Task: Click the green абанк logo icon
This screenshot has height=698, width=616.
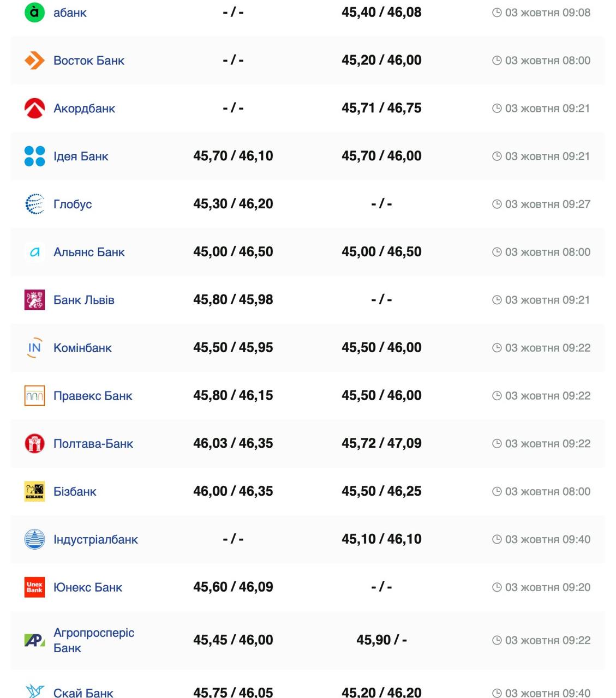Action: click(x=34, y=12)
